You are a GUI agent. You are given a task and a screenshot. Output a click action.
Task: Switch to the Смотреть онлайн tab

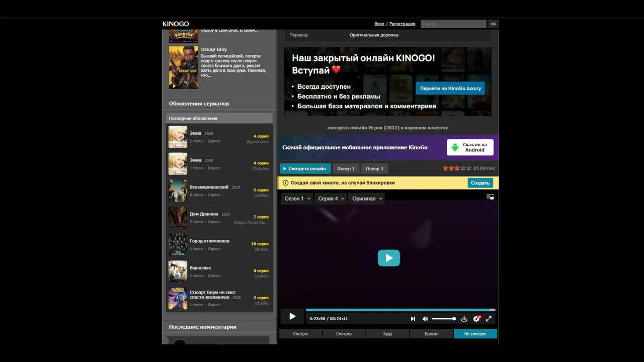305,169
